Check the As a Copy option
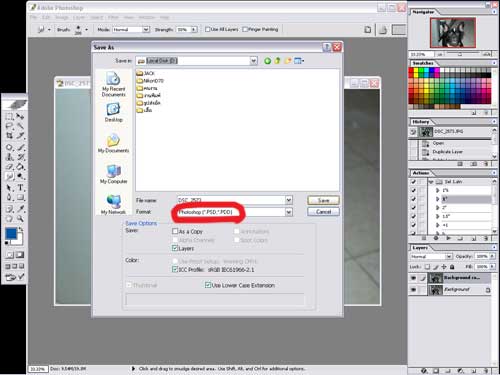The width and height of the screenshot is (500, 375). pos(175,231)
